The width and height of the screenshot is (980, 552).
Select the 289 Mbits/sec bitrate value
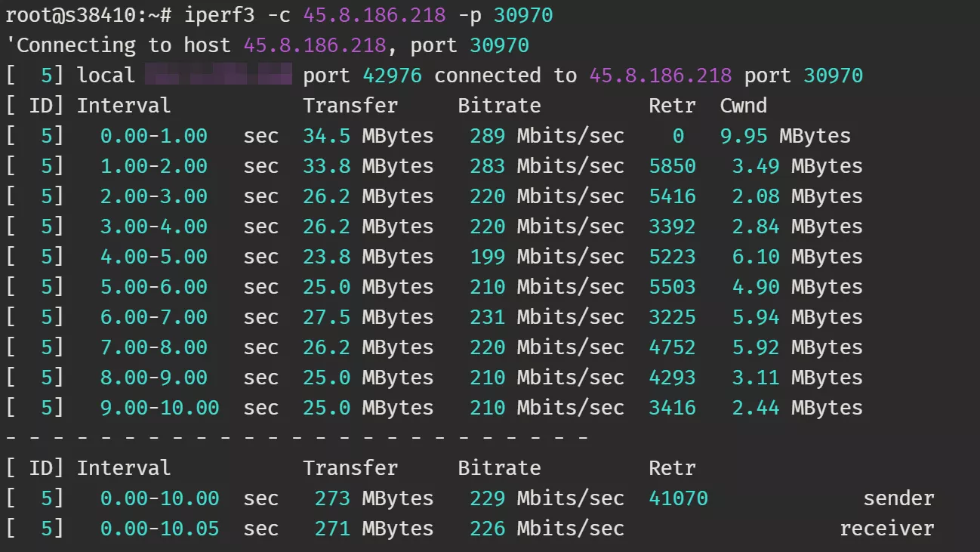[547, 136]
